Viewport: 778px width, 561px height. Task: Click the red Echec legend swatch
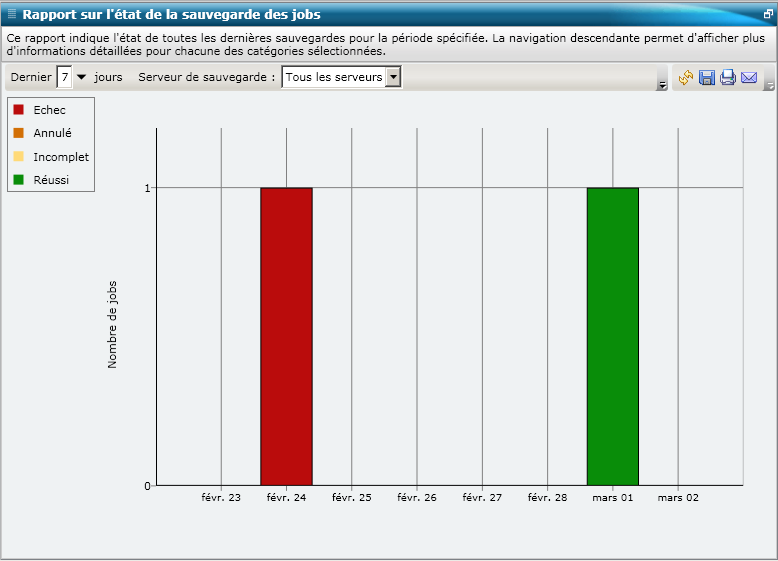point(19,110)
